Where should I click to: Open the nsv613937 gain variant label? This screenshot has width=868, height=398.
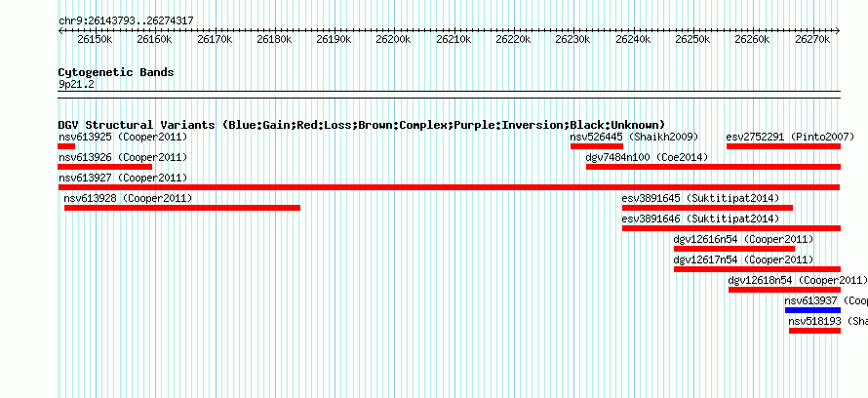tap(826, 300)
